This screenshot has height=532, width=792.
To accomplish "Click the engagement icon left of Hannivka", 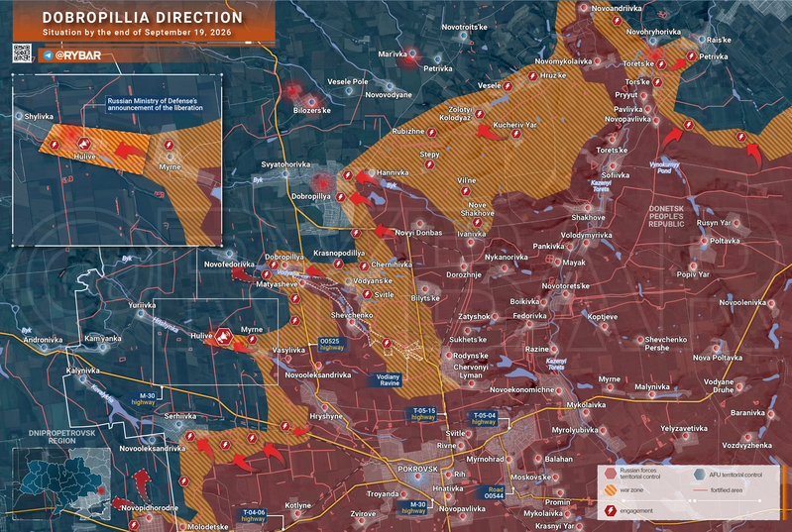I will coord(348,175).
